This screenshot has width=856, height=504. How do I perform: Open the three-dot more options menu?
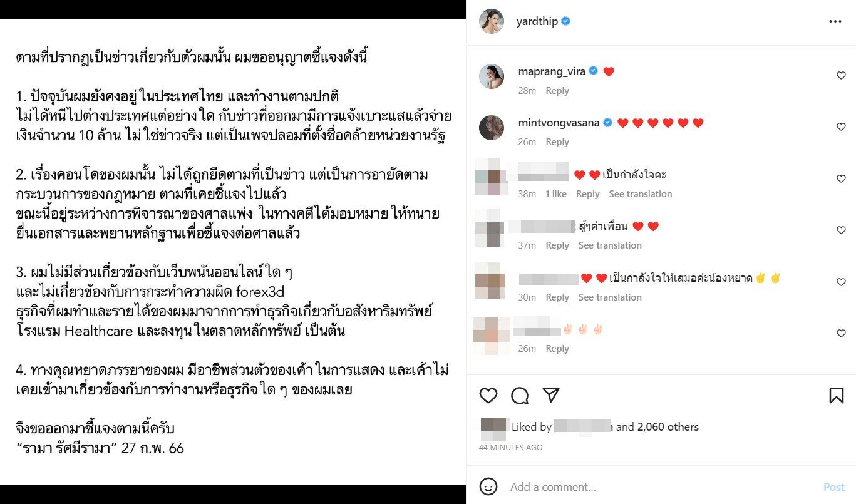(835, 21)
